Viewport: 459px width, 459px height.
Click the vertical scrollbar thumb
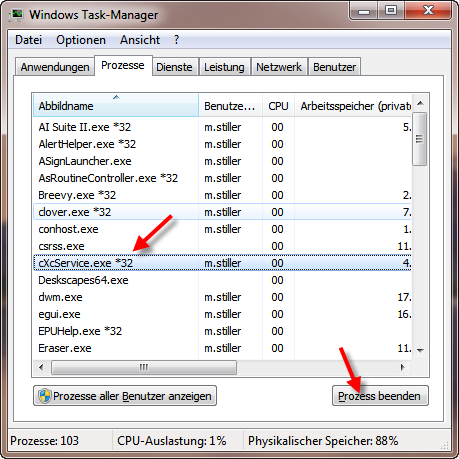(x=420, y=139)
